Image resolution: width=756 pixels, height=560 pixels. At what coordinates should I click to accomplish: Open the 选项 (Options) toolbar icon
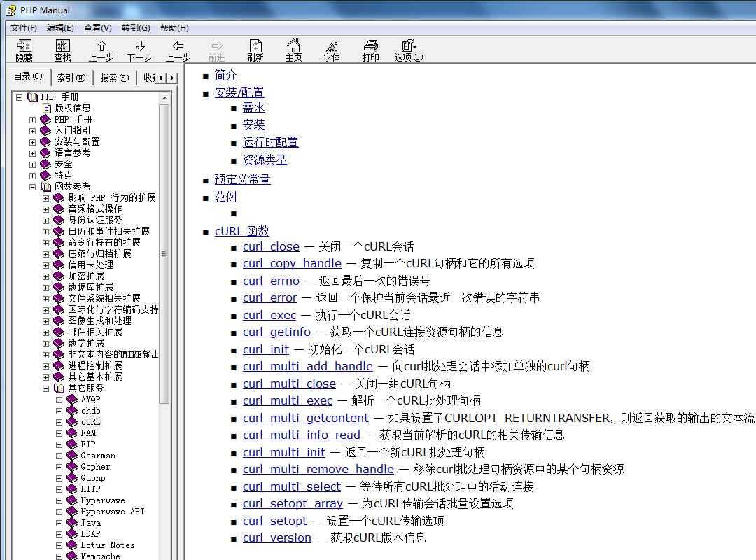pos(409,50)
